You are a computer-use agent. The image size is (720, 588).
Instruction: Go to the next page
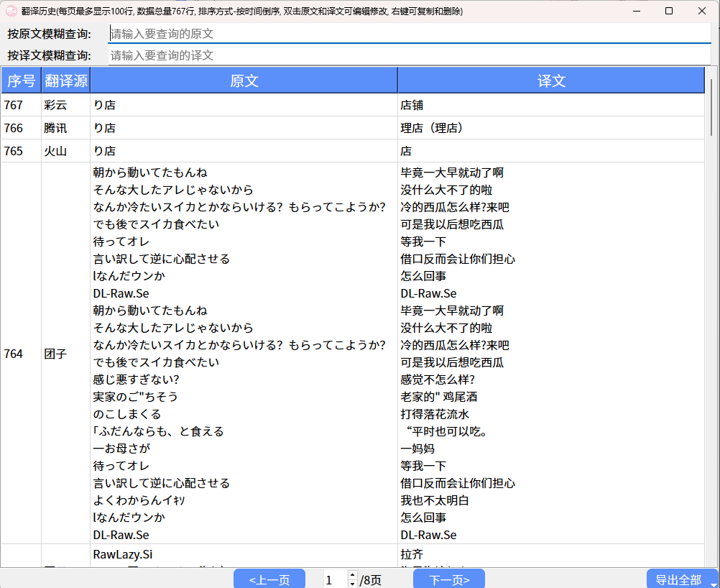[449, 579]
